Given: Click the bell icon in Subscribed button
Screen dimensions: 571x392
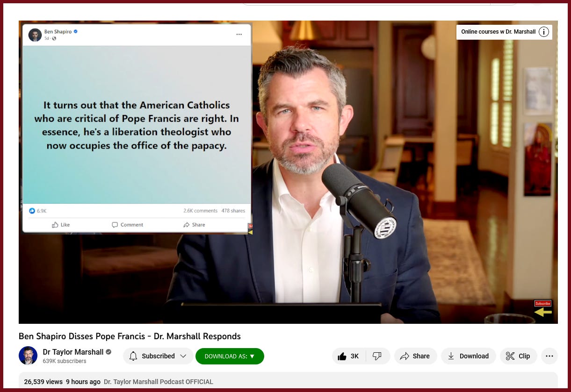Looking at the screenshot, I should tap(133, 356).
